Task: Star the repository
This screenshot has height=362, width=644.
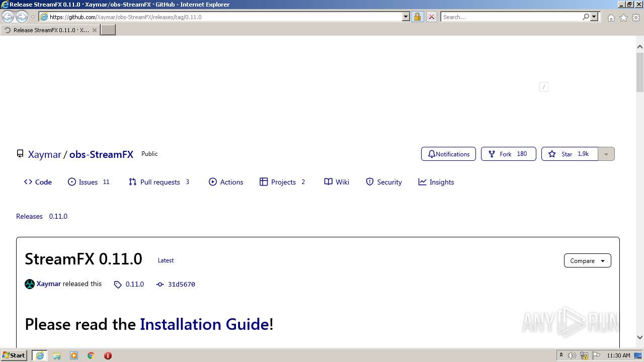Action: pyautogui.click(x=570, y=154)
